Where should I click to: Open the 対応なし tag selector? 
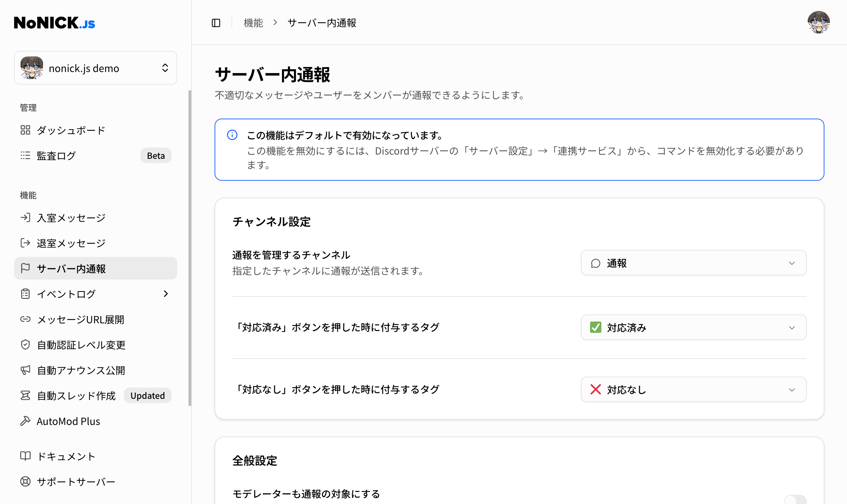click(x=693, y=390)
